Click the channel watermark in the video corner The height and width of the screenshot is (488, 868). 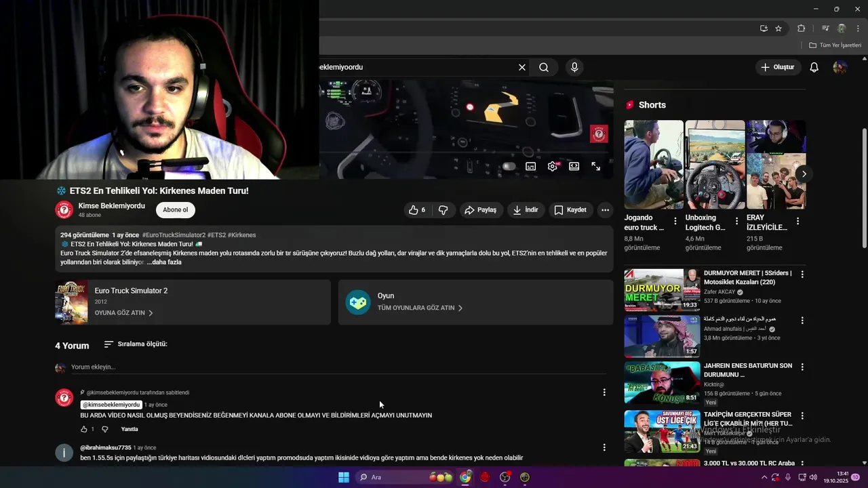pos(599,134)
